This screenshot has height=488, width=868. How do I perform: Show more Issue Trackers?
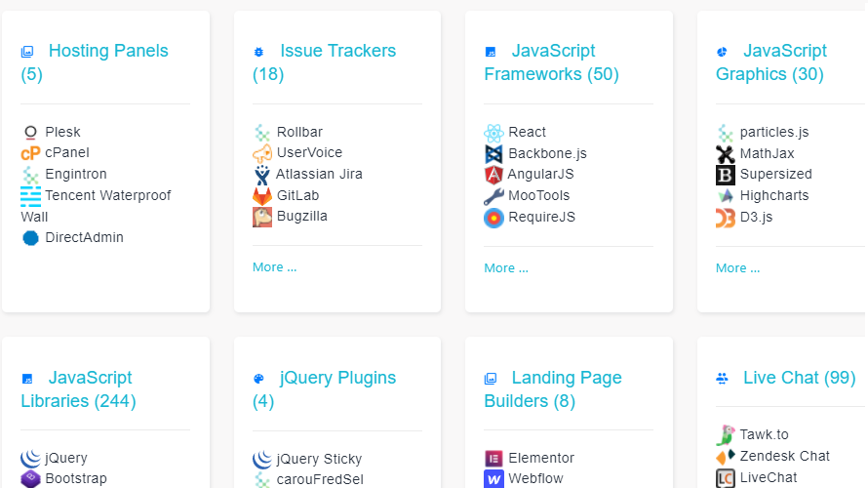point(275,267)
